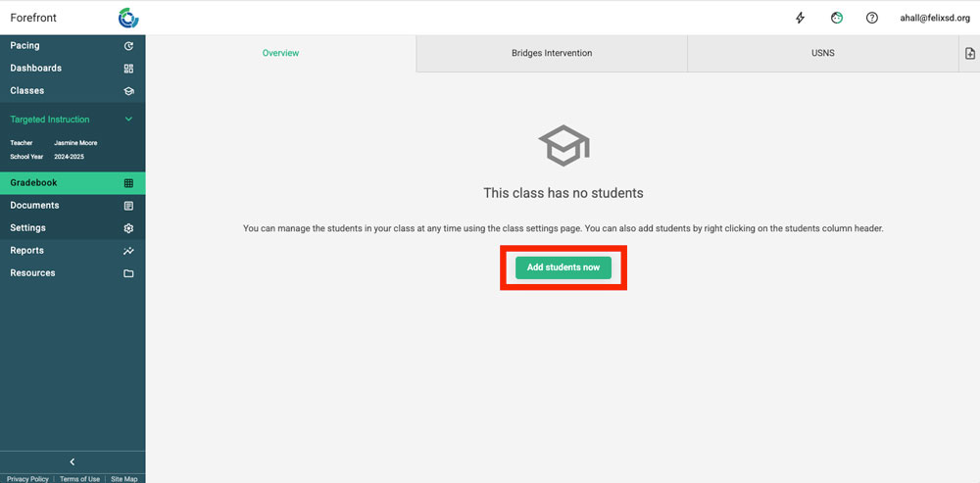
Task: Open the help question mark icon
Action: point(871,18)
